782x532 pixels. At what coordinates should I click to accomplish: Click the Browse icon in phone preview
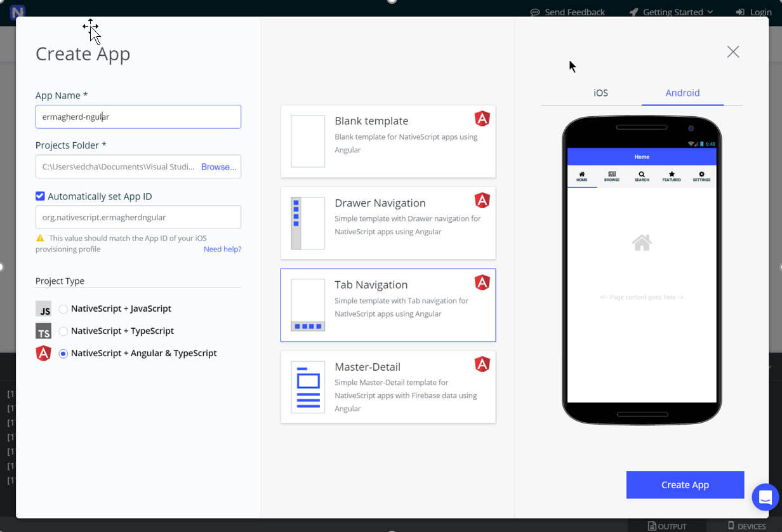[x=612, y=175]
